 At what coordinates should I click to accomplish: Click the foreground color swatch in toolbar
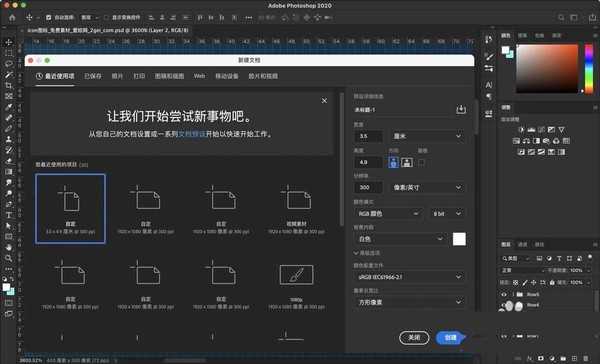pyautogui.click(x=6, y=287)
